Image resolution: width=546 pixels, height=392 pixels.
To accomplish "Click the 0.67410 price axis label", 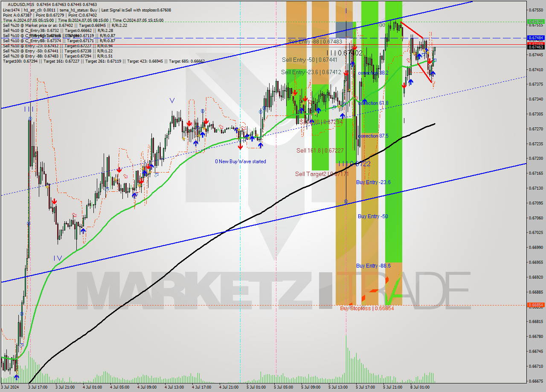I will (536, 69).
